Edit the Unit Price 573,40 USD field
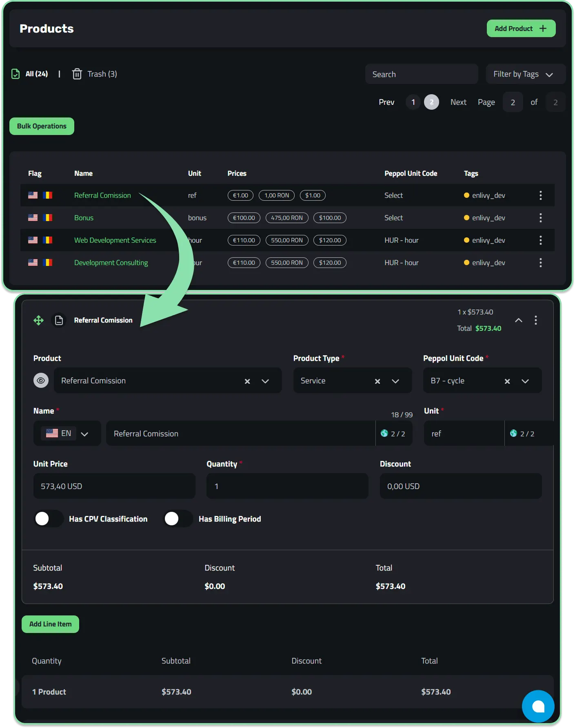This screenshot has height=728, width=575. tap(114, 486)
